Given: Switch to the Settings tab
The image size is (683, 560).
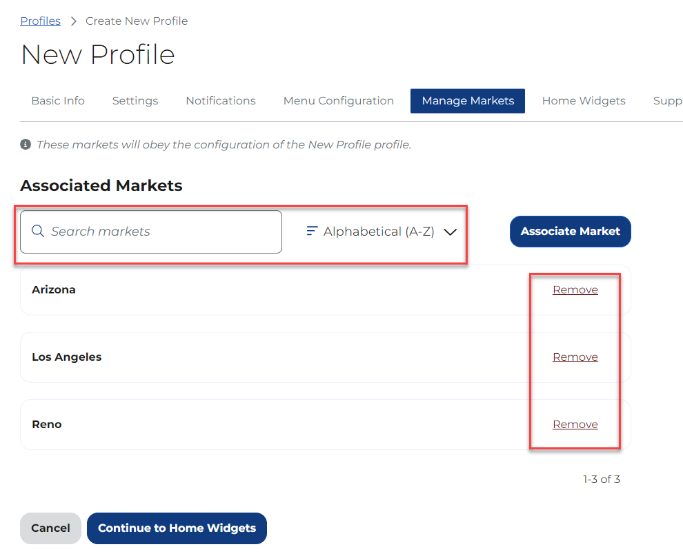Looking at the screenshot, I should [x=135, y=101].
